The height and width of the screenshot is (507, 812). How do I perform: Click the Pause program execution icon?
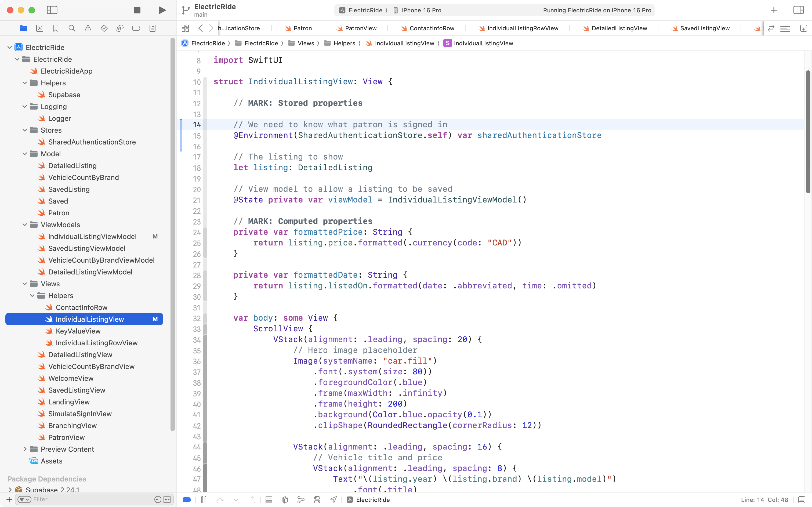[x=204, y=500]
